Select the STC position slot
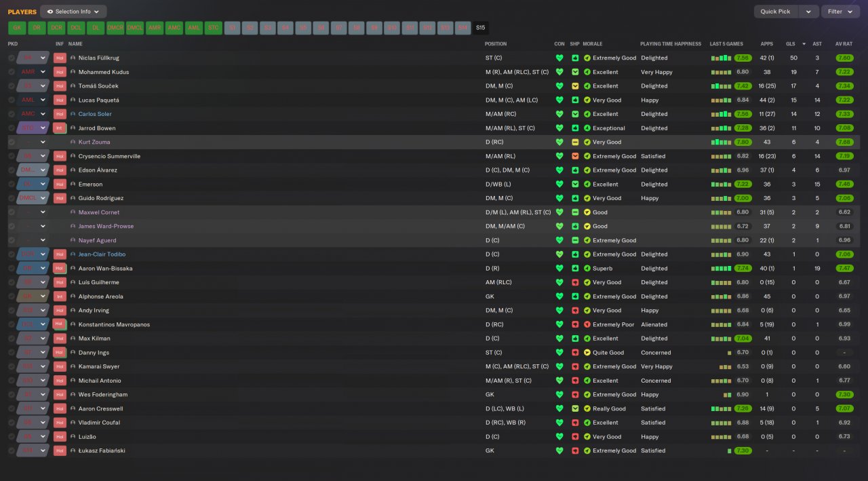This screenshot has height=481, width=868. (x=214, y=28)
